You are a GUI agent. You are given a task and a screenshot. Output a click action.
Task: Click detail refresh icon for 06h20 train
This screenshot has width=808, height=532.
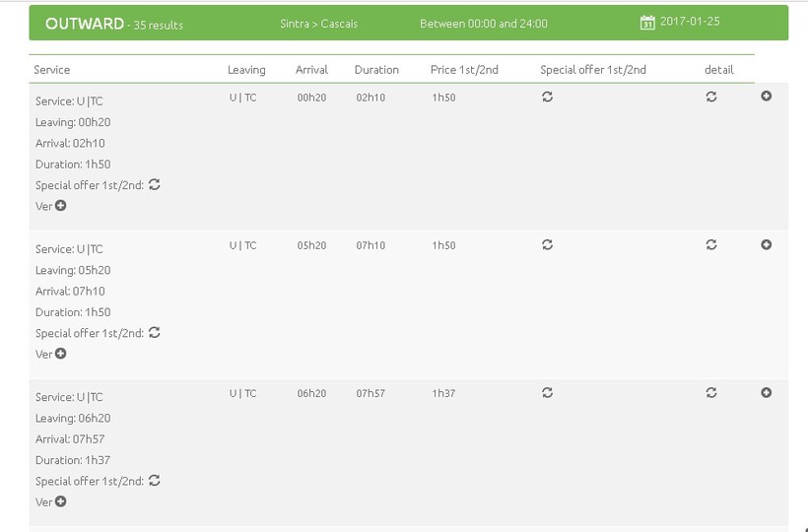(711, 393)
